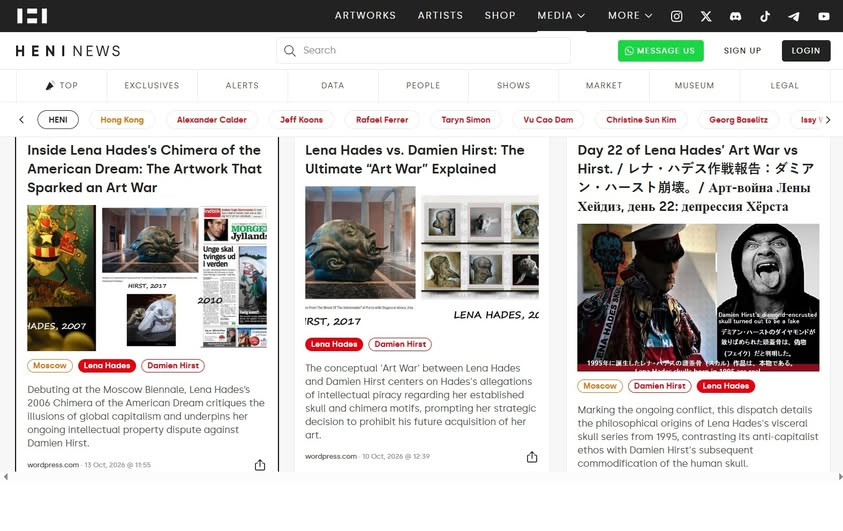This screenshot has height=531, width=843.
Task: Share the Ultimate Art War Explained article
Action: (x=532, y=457)
